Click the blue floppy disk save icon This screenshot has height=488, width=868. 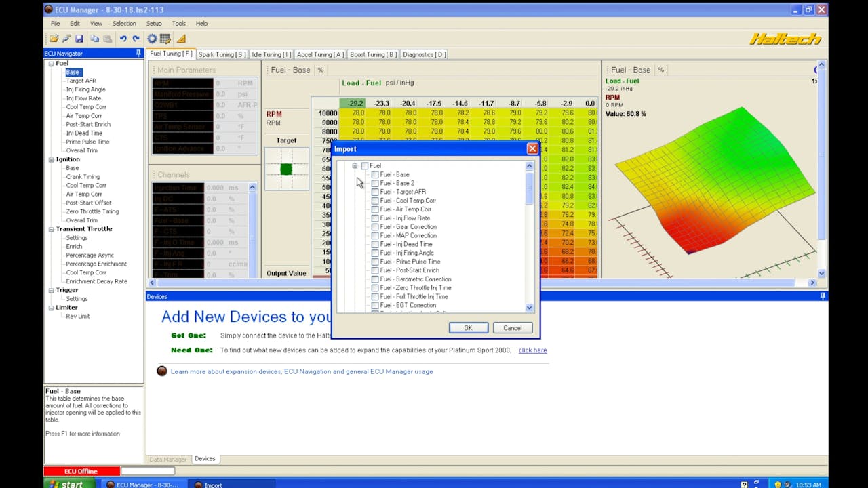click(79, 39)
